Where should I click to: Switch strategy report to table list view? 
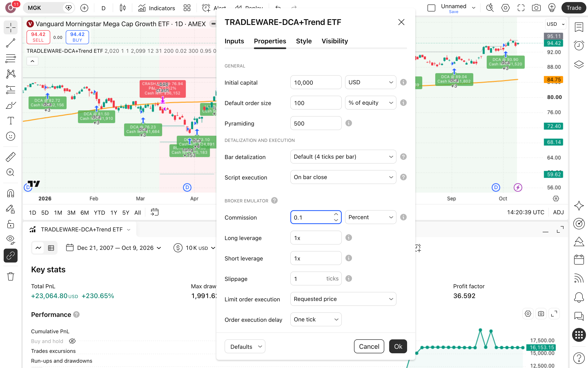pyautogui.click(x=51, y=248)
